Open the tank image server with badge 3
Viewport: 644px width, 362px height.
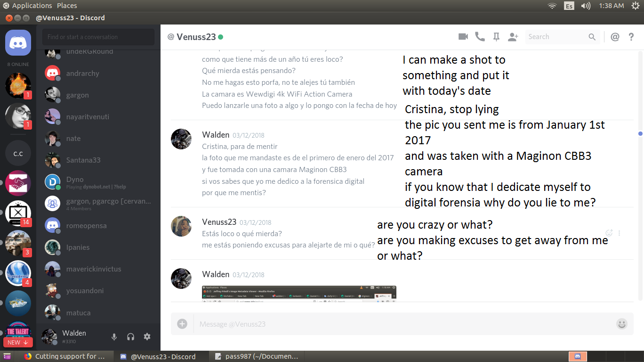pos(18,243)
